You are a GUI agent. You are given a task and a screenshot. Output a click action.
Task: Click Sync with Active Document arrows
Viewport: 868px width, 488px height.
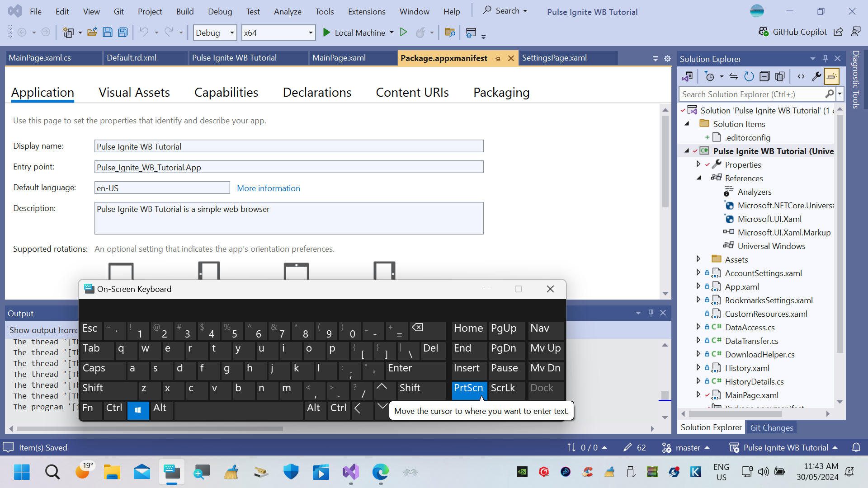[734, 76]
